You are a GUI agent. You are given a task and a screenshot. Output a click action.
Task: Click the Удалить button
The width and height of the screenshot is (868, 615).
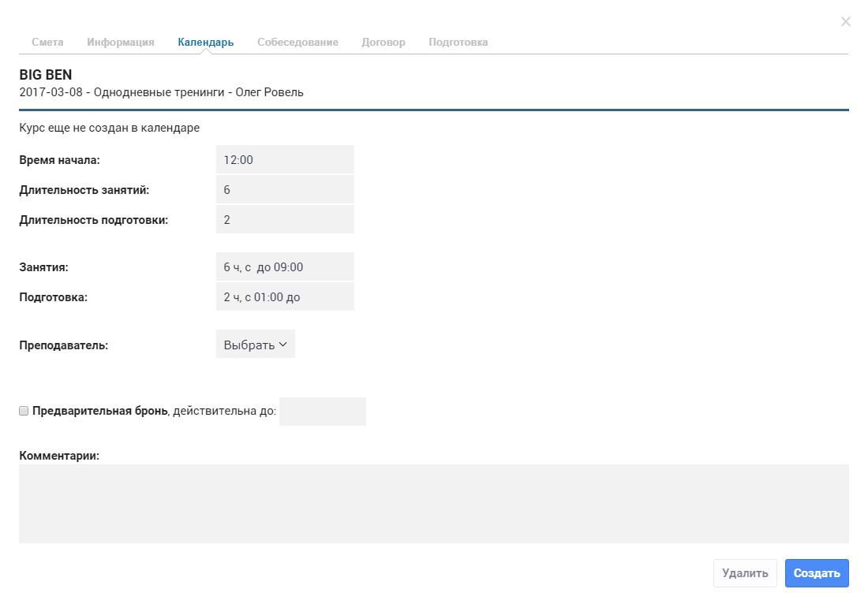click(745, 573)
